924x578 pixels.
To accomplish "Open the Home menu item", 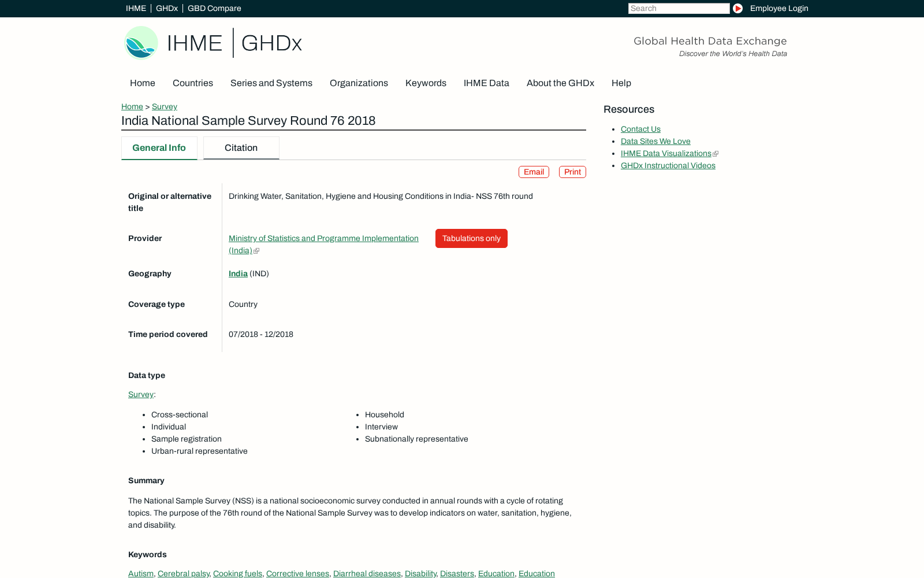I will coord(143,83).
